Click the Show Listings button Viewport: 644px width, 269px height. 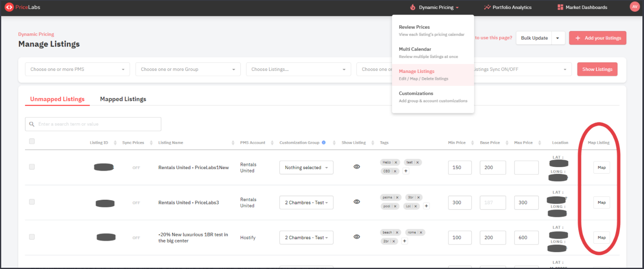597,69
